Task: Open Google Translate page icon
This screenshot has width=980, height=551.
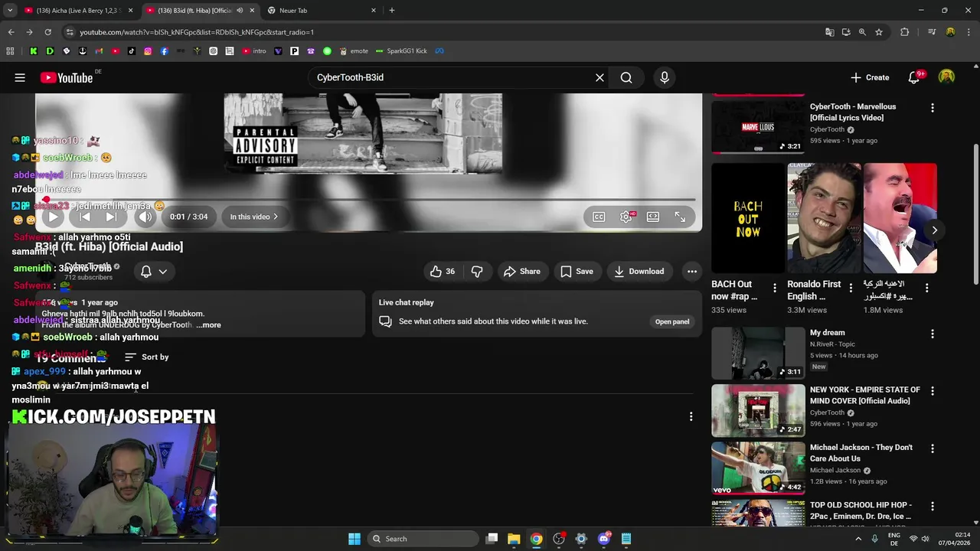Action: point(830,32)
